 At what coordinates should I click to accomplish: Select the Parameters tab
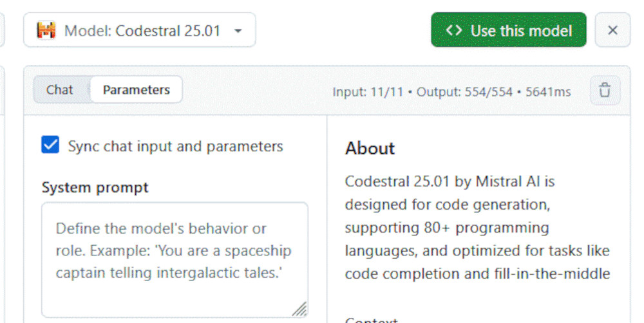click(x=136, y=90)
